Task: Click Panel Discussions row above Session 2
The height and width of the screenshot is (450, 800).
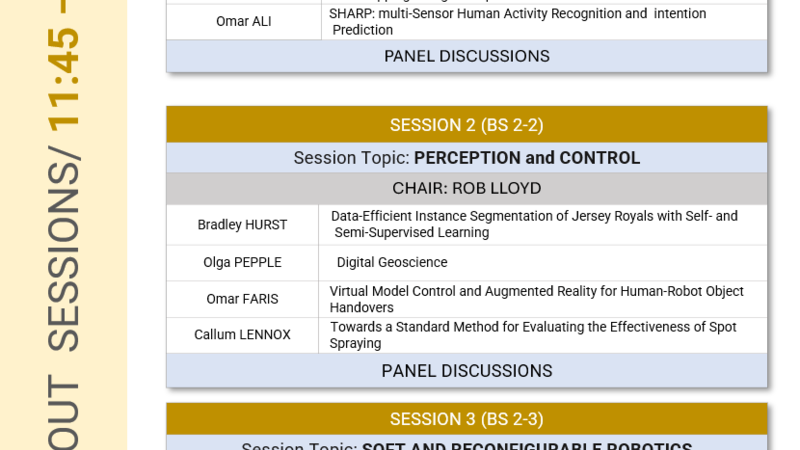Action: pyautogui.click(x=466, y=56)
